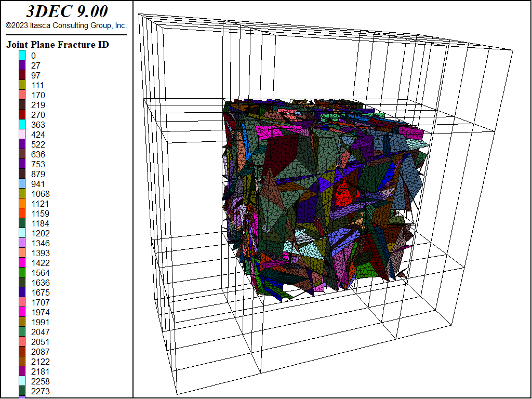Choose the teal green swatch for ID 2047
This screenshot has width=532, height=399.
22,332
